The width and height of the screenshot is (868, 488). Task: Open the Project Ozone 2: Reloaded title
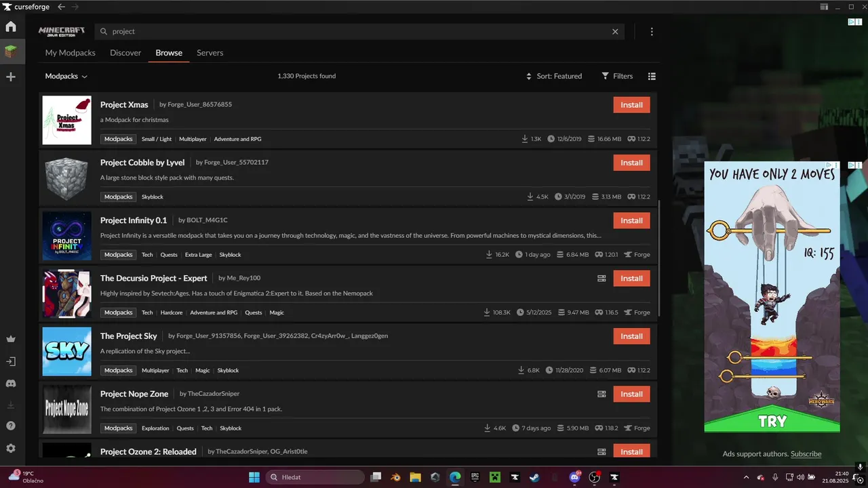[x=149, y=452]
